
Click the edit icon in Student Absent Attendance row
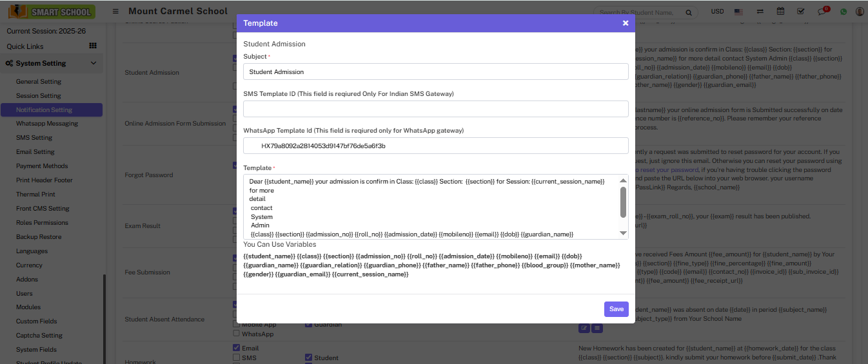584,328
